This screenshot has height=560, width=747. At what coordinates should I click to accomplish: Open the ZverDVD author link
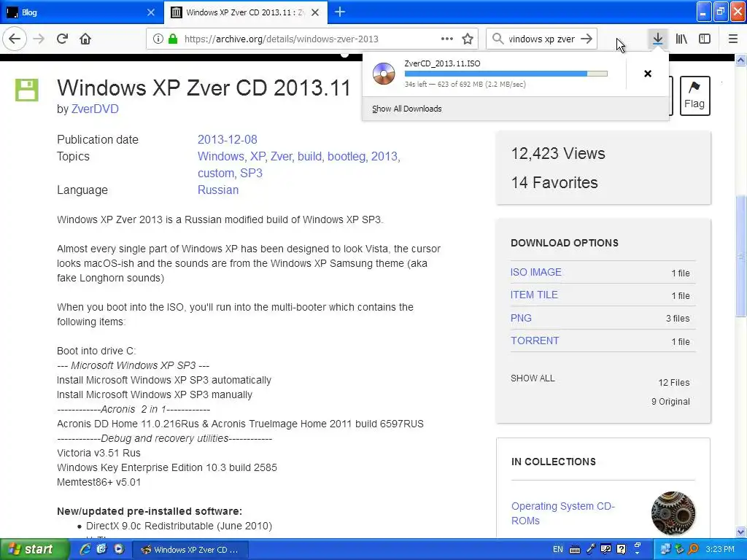pyautogui.click(x=95, y=109)
